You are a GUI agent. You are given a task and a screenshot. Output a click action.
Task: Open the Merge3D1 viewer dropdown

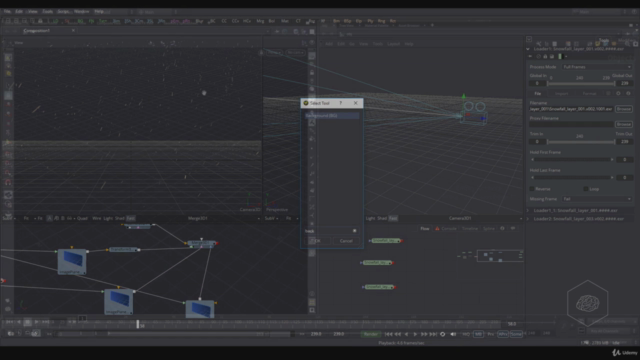259,218
